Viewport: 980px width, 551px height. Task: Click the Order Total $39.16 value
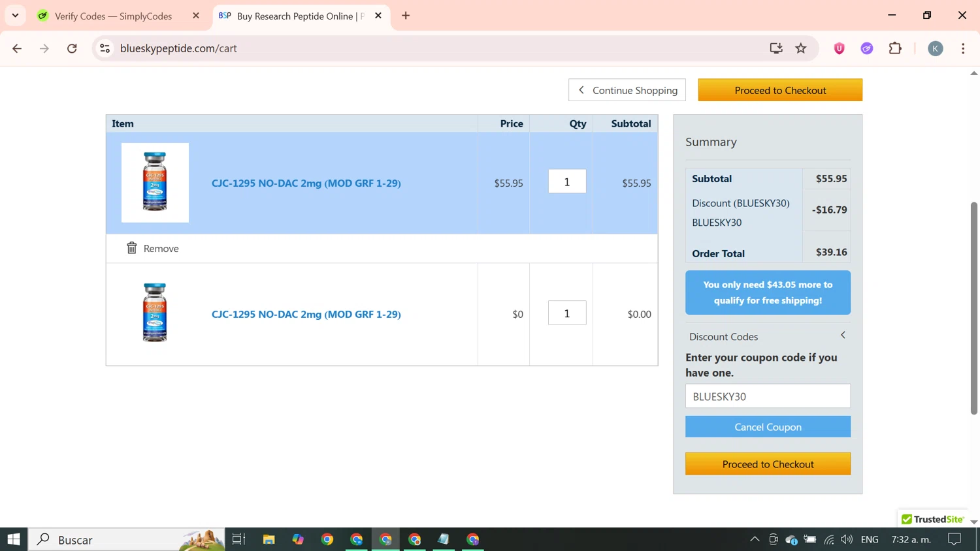tap(831, 252)
